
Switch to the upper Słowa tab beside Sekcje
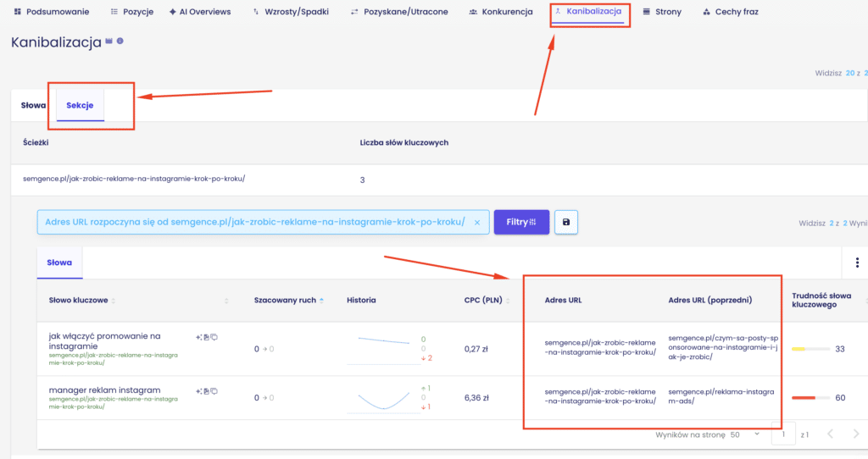(33, 105)
